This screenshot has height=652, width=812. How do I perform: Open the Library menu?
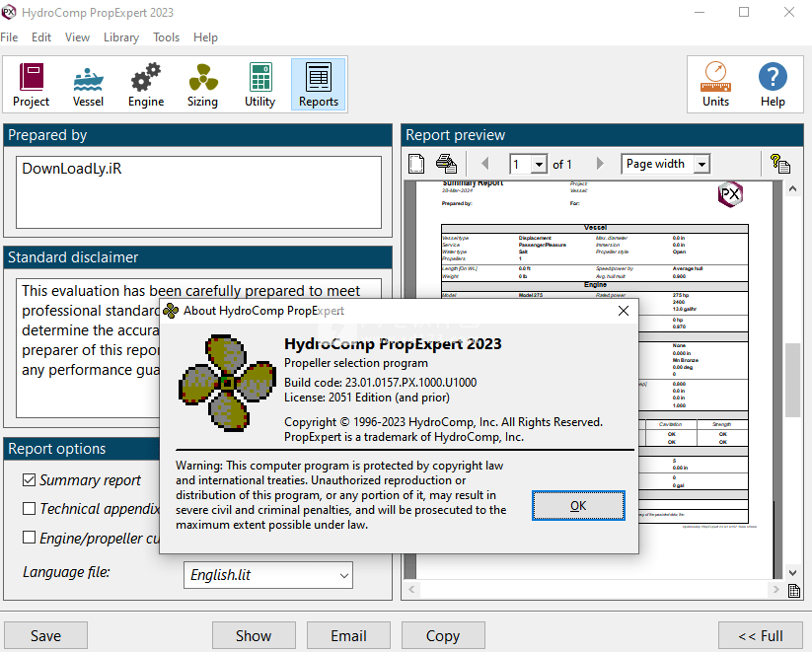[121, 37]
